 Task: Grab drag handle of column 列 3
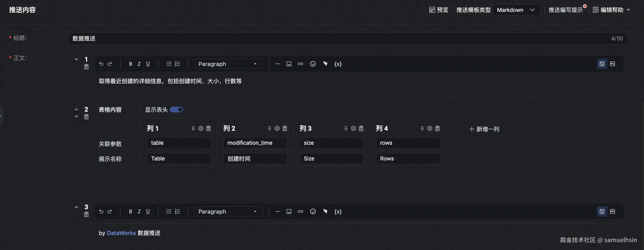click(346, 128)
